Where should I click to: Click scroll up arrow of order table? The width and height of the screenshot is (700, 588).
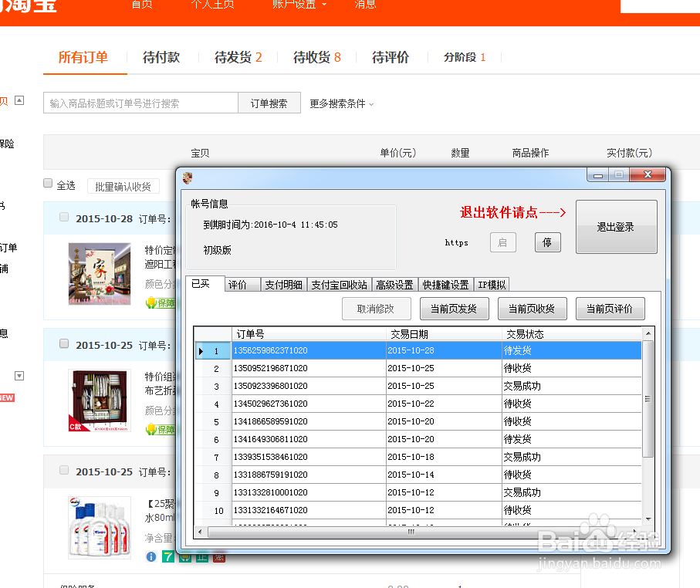(648, 333)
